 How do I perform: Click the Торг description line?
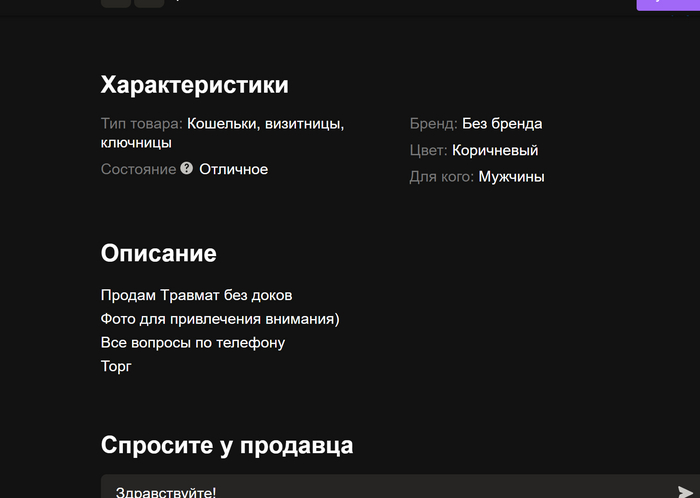pyautogui.click(x=116, y=366)
